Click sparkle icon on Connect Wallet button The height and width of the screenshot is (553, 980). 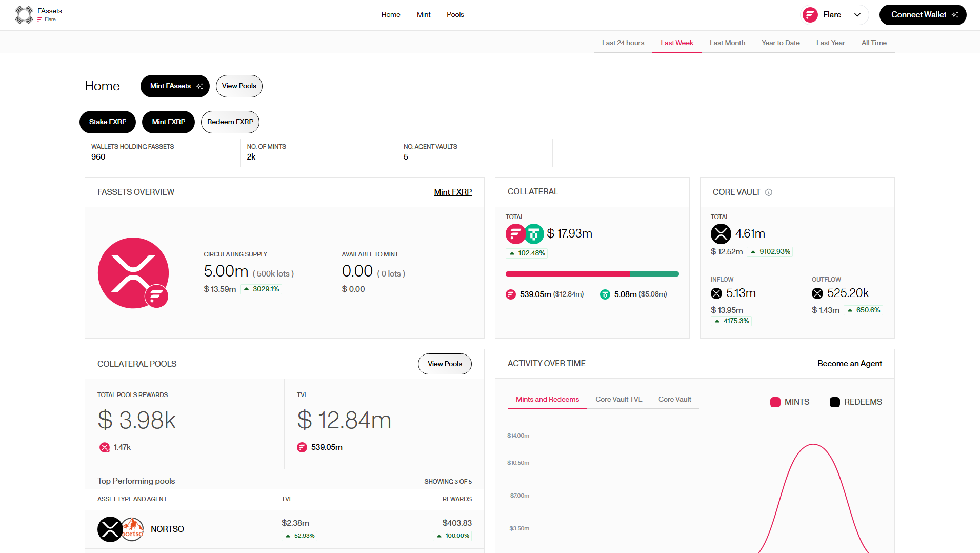(955, 15)
